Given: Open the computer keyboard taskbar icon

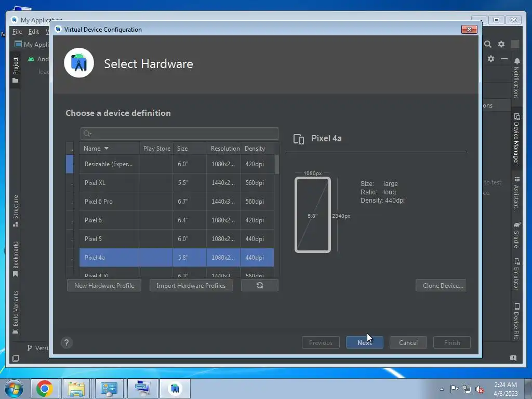Looking at the screenshot, I should [x=142, y=389].
